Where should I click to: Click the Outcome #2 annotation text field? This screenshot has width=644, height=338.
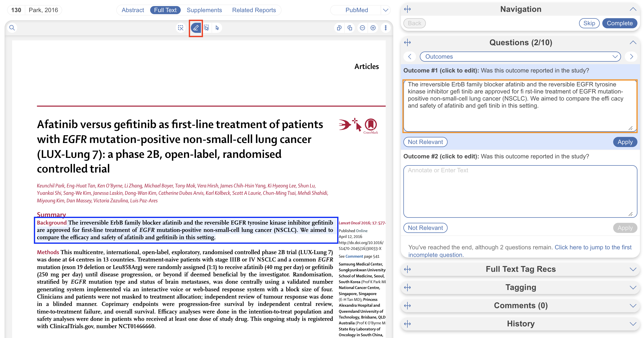pyautogui.click(x=520, y=191)
